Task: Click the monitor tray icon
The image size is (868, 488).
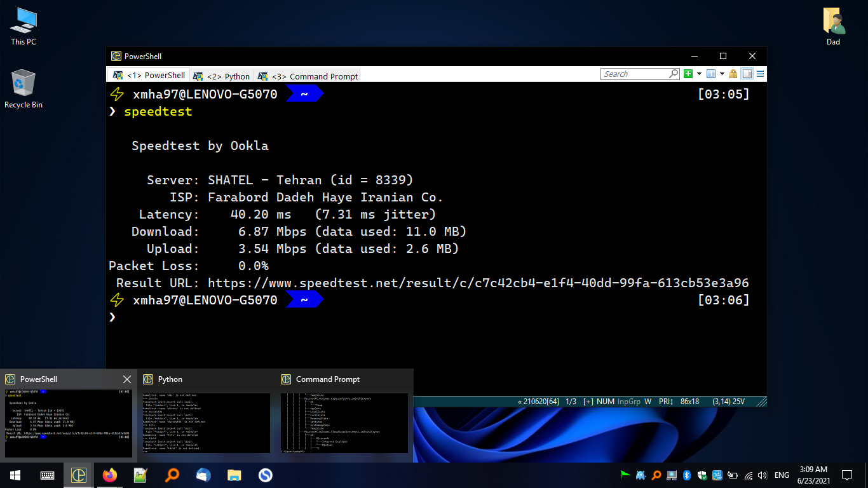Action: click(x=672, y=475)
